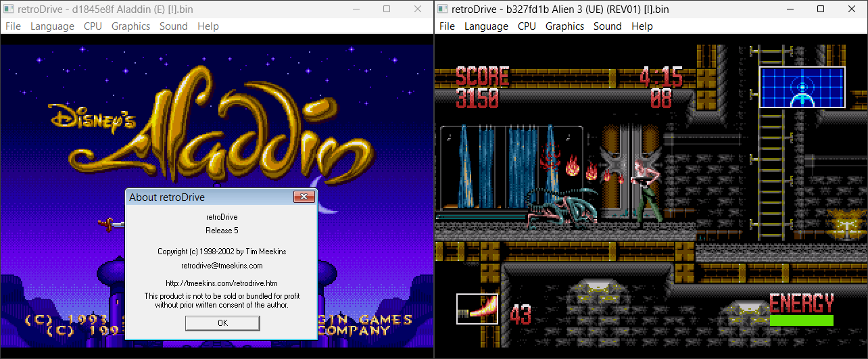Click the ENERGY label in Alien 3
The width and height of the screenshot is (868, 359).
[x=802, y=303]
